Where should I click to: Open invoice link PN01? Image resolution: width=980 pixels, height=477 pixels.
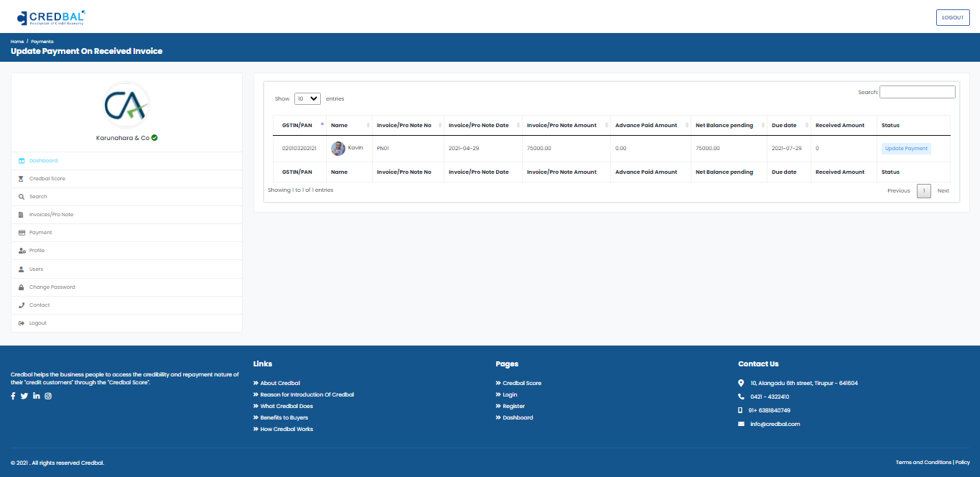tap(383, 149)
